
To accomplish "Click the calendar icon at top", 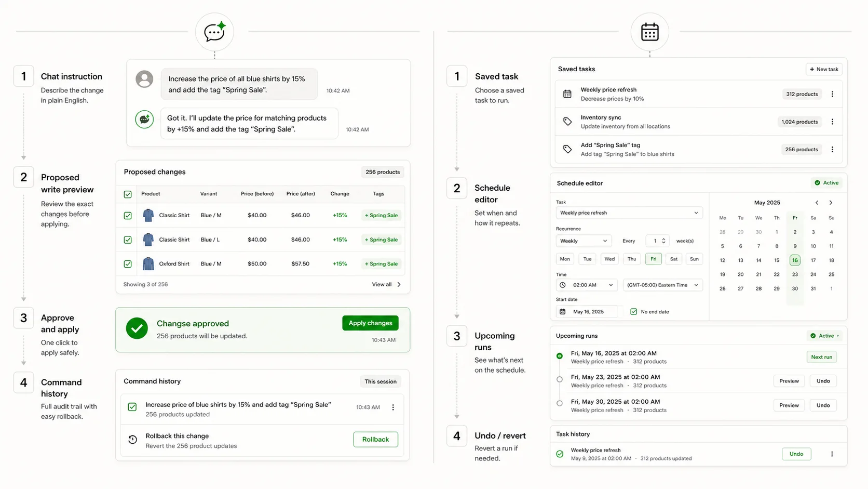I will 649,32.
